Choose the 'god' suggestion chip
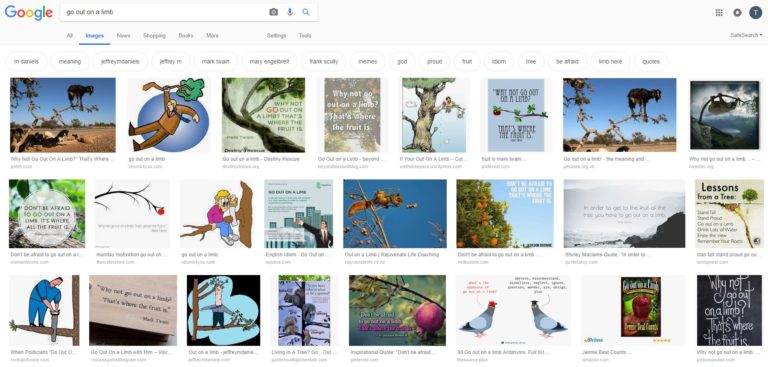 click(402, 62)
